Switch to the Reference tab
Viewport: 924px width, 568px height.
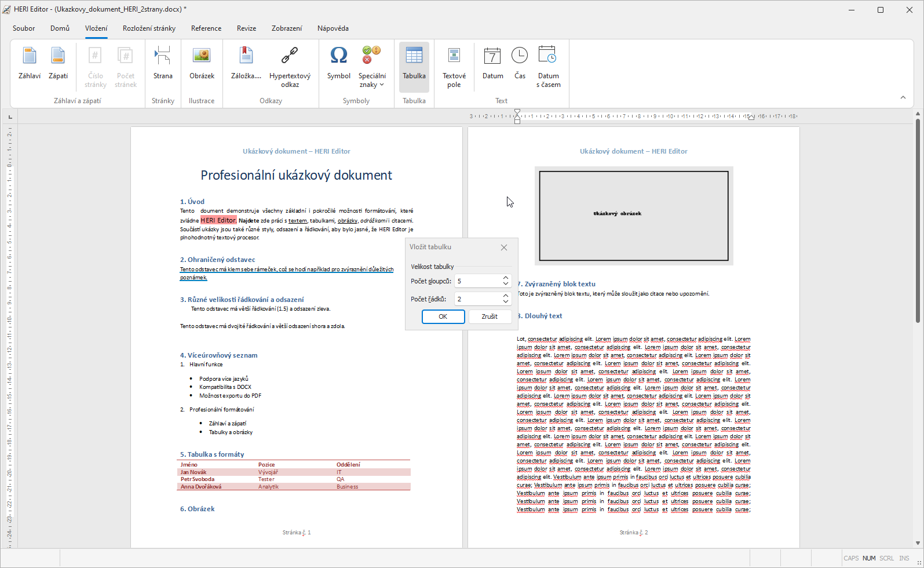pos(206,28)
